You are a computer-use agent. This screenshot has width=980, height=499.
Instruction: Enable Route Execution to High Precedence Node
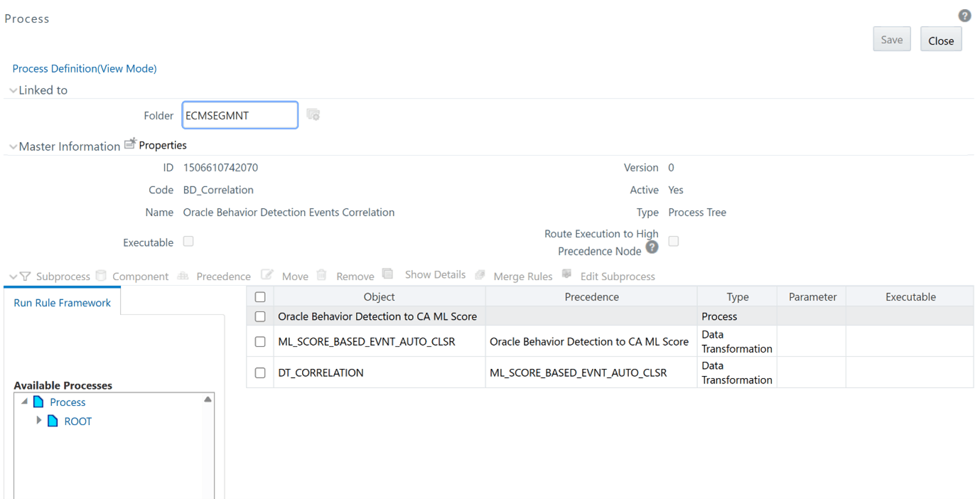click(x=673, y=241)
